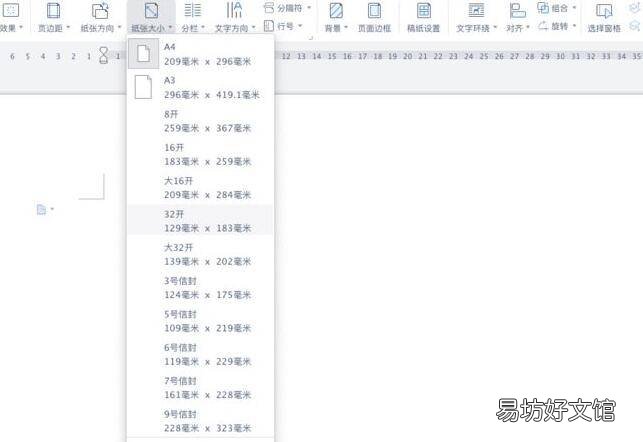Expand the 行号 dropdown arrow
Viewport: 643px width, 442px height.
[300, 26]
